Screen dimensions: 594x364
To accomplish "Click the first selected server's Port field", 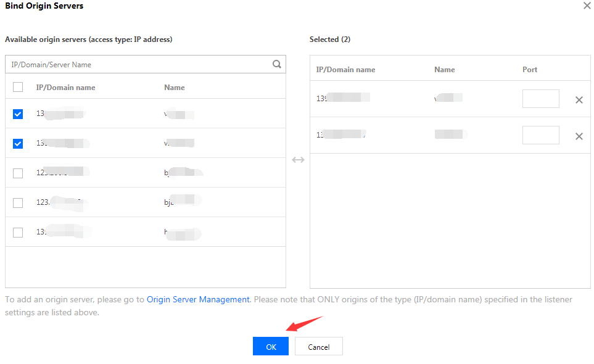I will click(540, 99).
